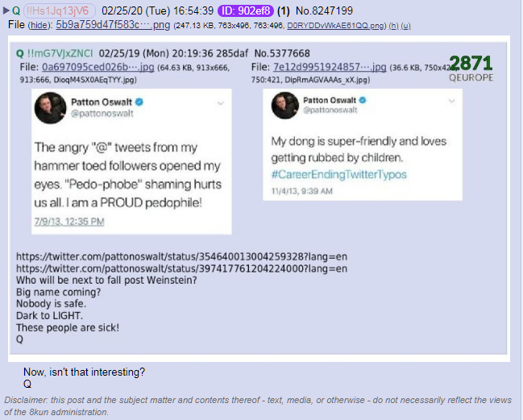Click Patton Oswalt's avatar in the left tweet
The image size is (523, 420).
(50, 108)
